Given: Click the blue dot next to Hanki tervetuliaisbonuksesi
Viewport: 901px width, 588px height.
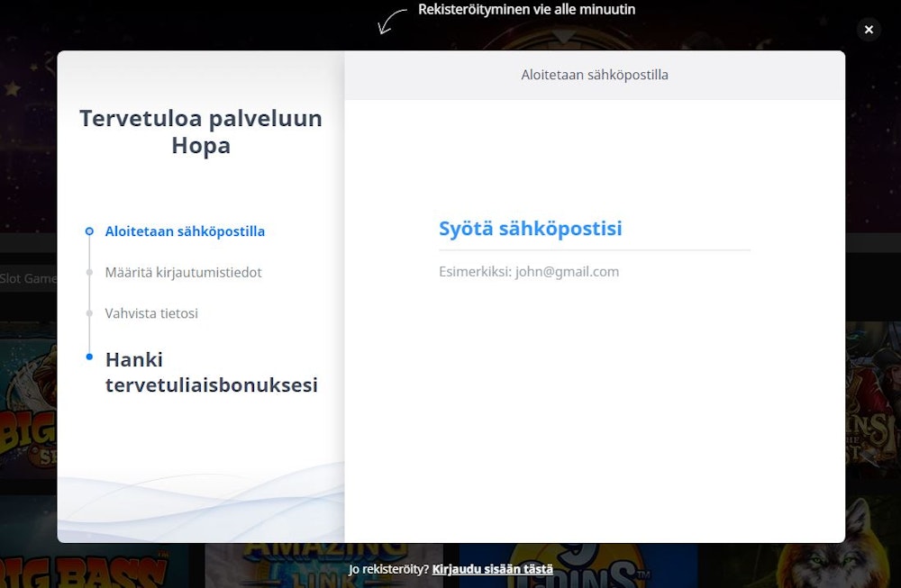Looking at the screenshot, I should [x=88, y=357].
